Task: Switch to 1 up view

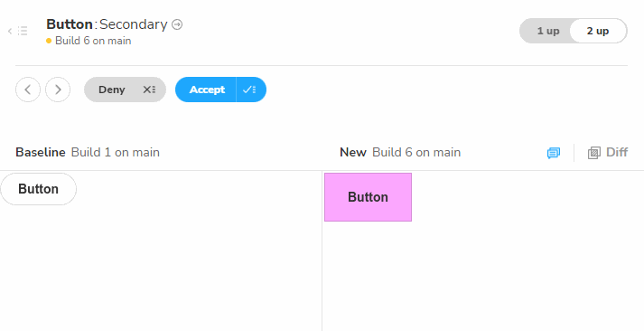Action: pyautogui.click(x=548, y=31)
